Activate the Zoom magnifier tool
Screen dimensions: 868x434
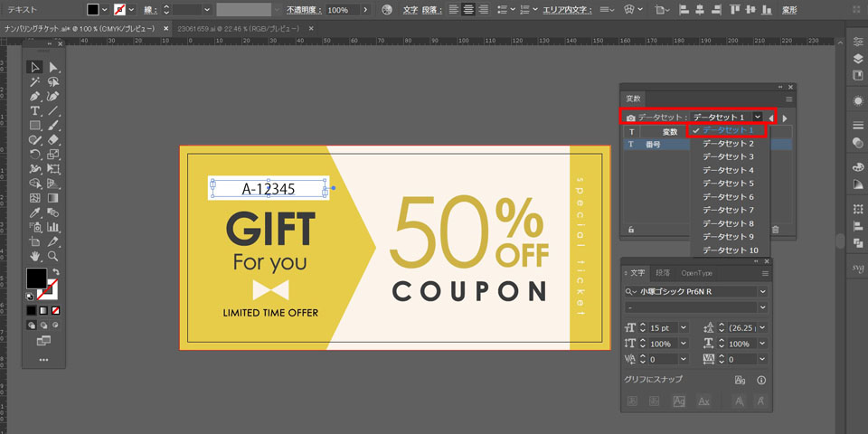click(x=53, y=256)
